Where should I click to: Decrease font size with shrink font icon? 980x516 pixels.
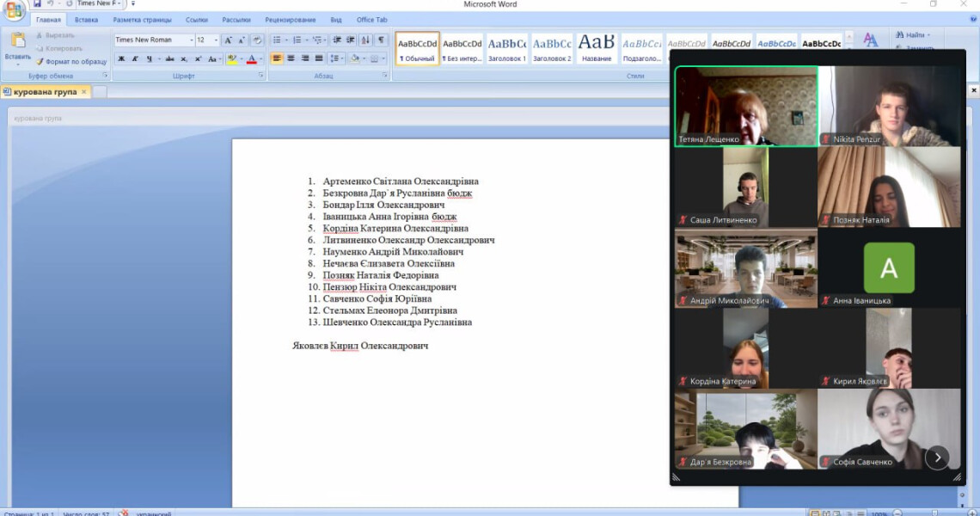[242, 40]
